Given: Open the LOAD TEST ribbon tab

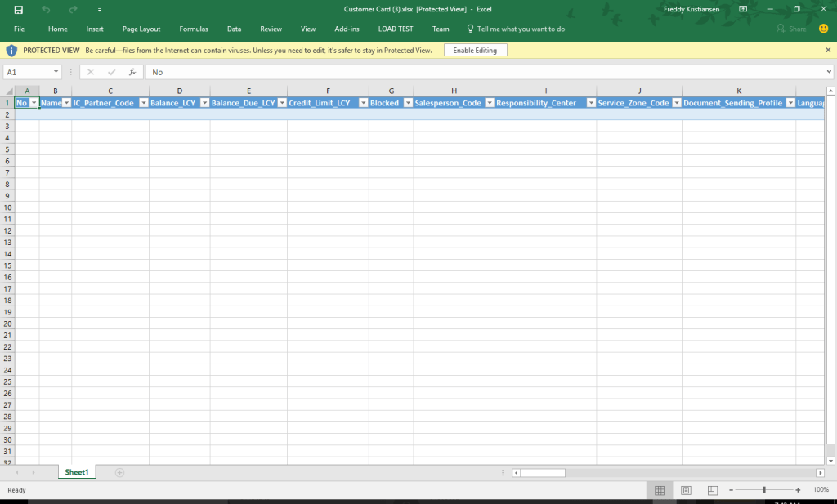Looking at the screenshot, I should (396, 29).
